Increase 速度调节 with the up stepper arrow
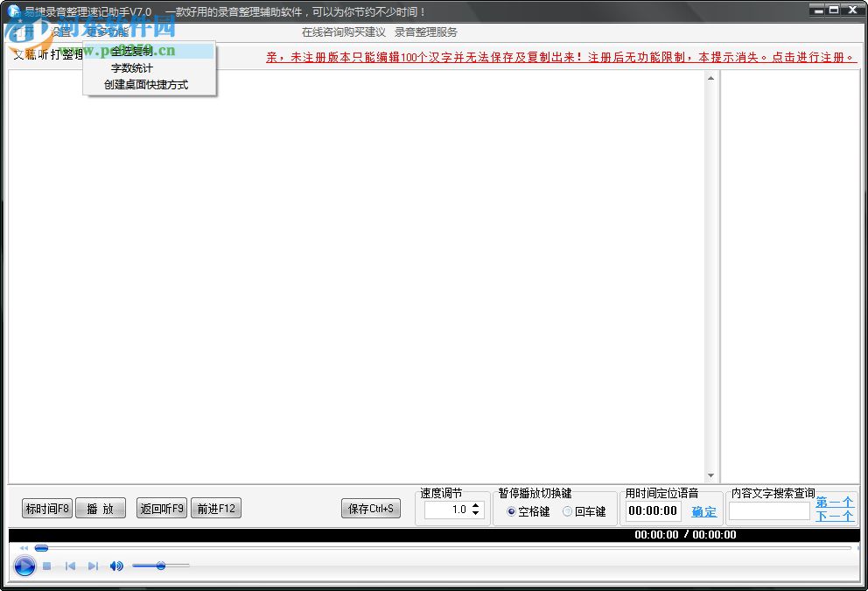 click(x=477, y=505)
